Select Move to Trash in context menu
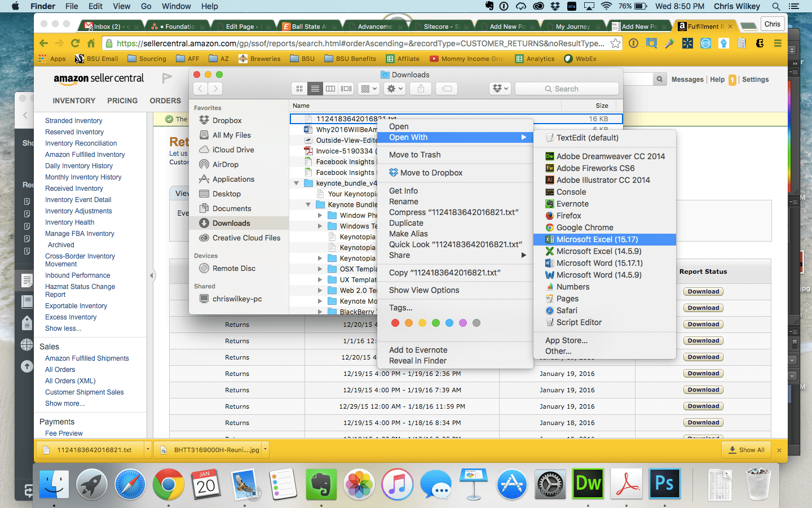The height and width of the screenshot is (508, 812). [x=415, y=155]
